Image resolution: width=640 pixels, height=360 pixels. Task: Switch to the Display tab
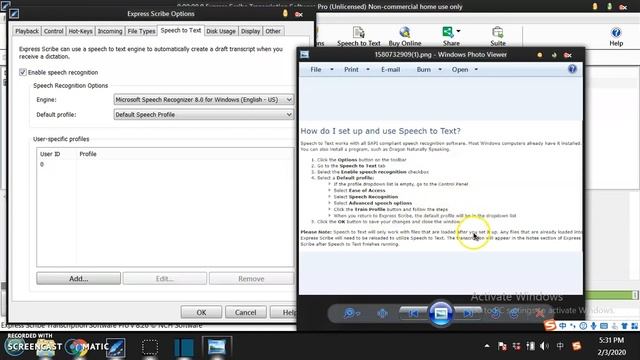click(x=250, y=31)
